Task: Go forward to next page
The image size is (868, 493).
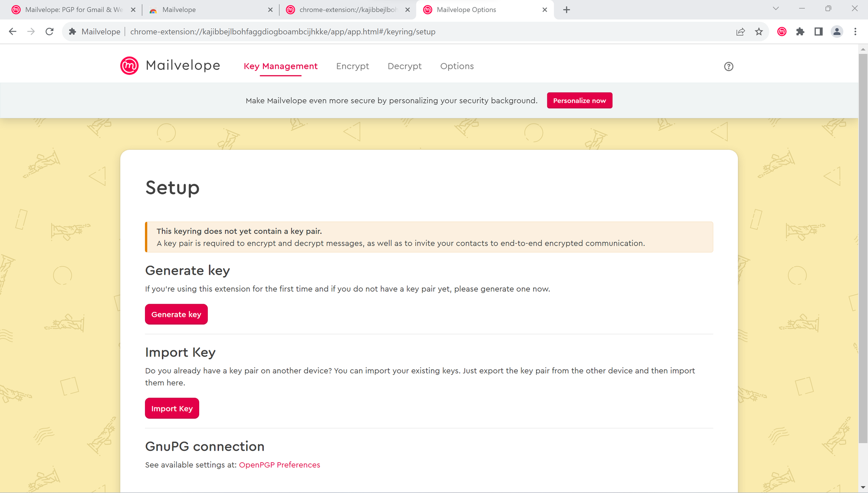Action: point(31,32)
